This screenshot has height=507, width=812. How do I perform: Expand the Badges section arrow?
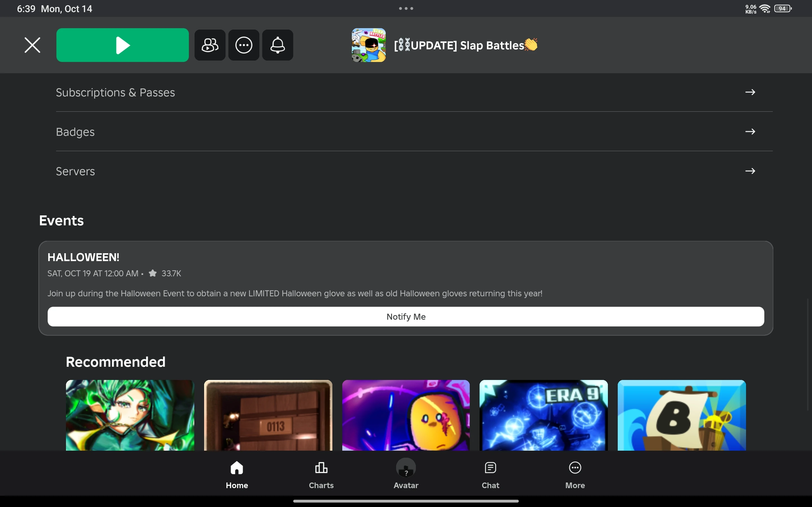pos(750,132)
